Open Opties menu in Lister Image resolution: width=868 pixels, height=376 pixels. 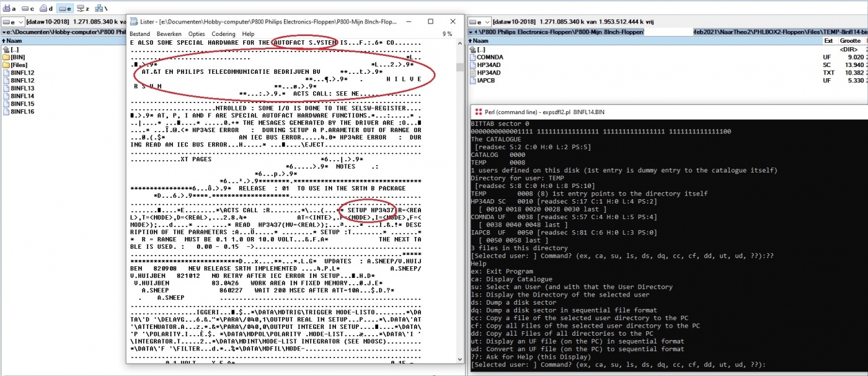pyautogui.click(x=197, y=34)
